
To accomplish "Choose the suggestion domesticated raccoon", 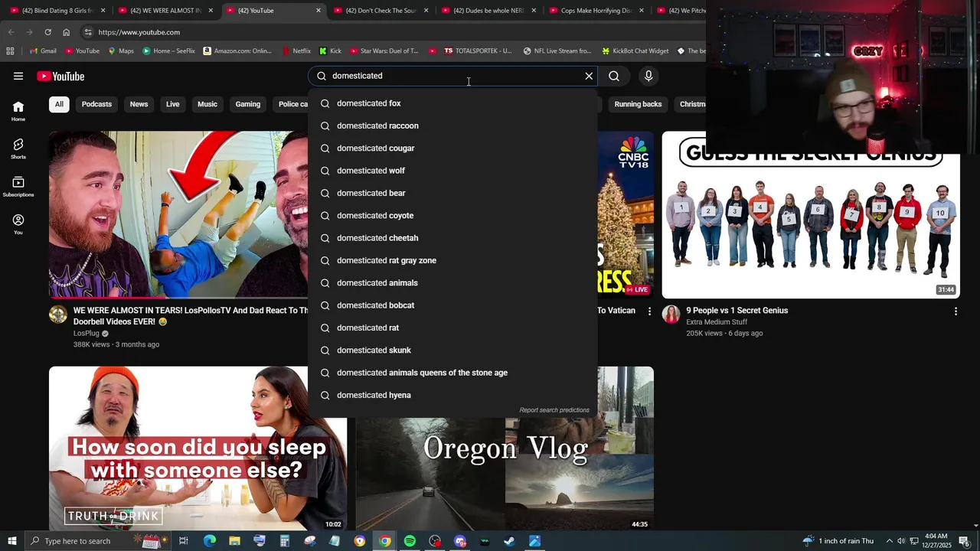I will (452, 126).
